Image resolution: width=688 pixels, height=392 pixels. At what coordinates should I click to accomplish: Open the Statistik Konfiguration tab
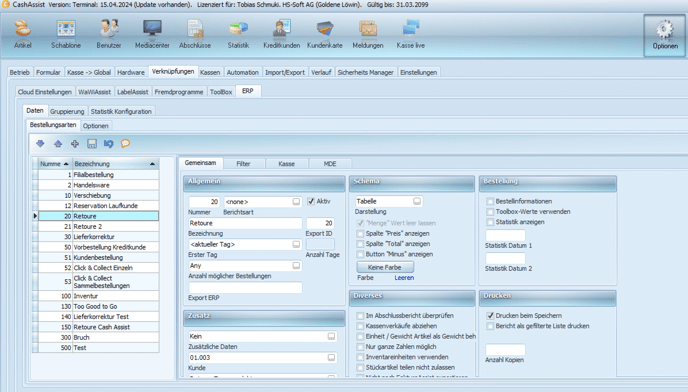point(121,111)
